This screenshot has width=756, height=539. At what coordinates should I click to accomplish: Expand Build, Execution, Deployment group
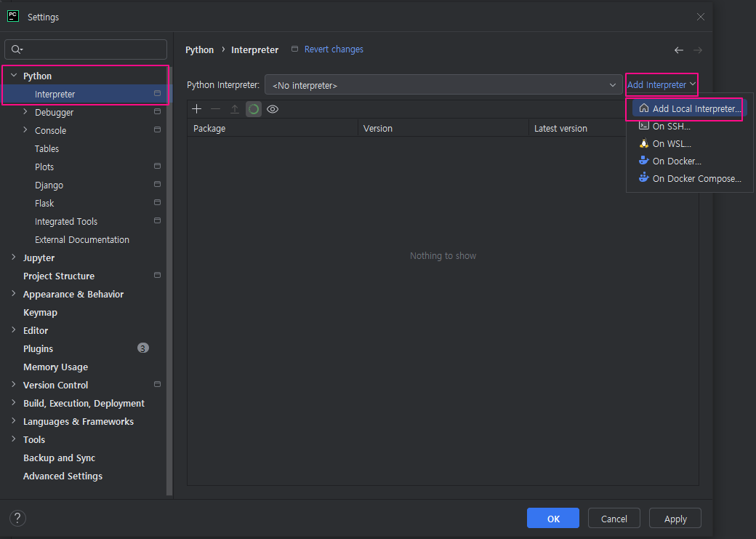[x=14, y=403]
